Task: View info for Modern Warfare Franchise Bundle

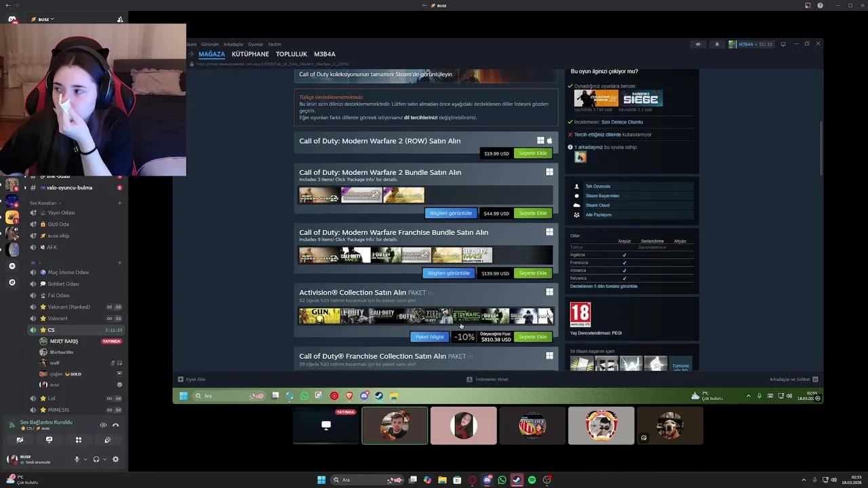Action: pyautogui.click(x=448, y=273)
